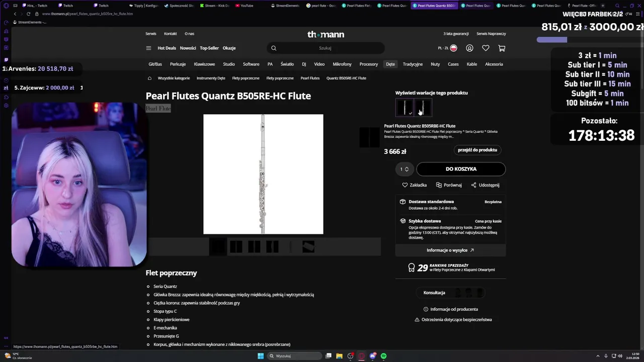Select the first gallery thumbnail below the image

click(x=218, y=247)
